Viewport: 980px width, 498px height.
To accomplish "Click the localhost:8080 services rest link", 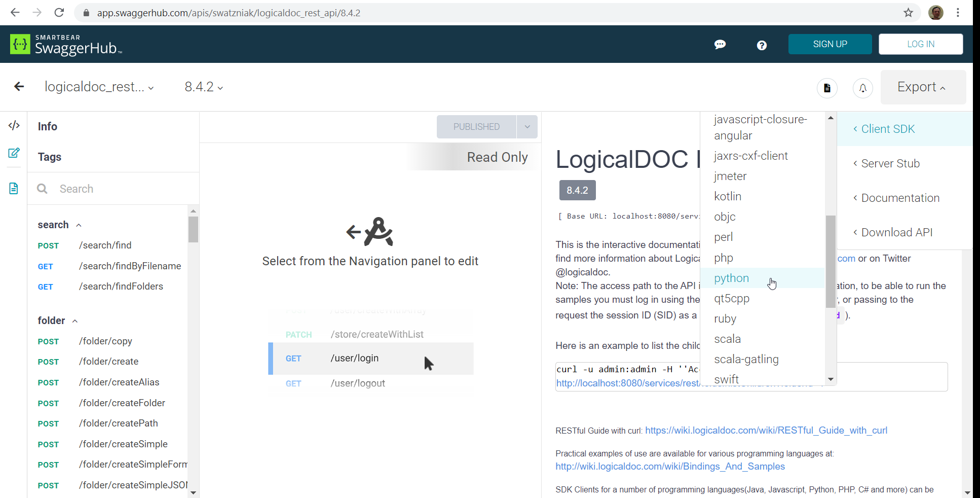I will (x=628, y=383).
